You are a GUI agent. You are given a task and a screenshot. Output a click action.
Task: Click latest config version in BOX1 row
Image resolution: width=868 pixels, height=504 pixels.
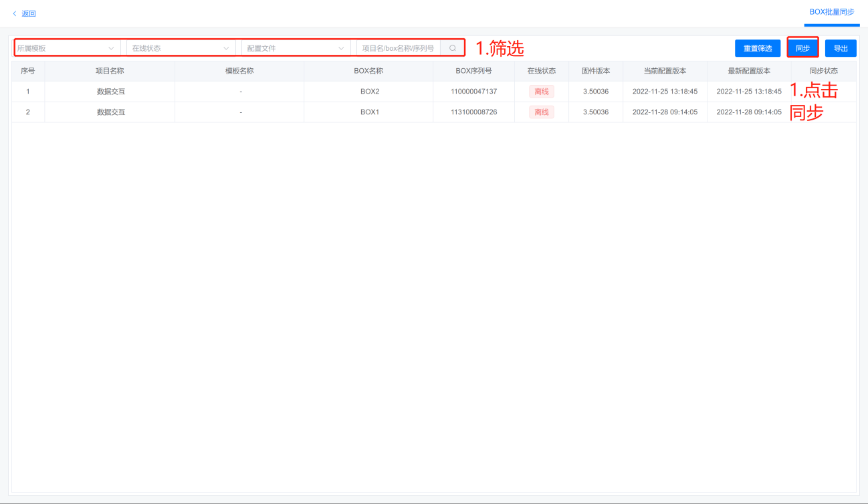click(x=749, y=112)
